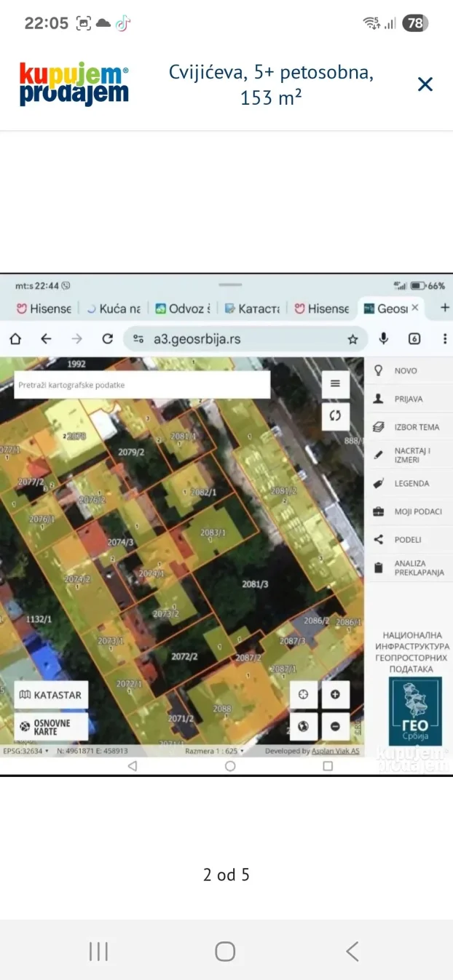Open the EPSG:32634 coordinate system dropdown

tap(25, 750)
